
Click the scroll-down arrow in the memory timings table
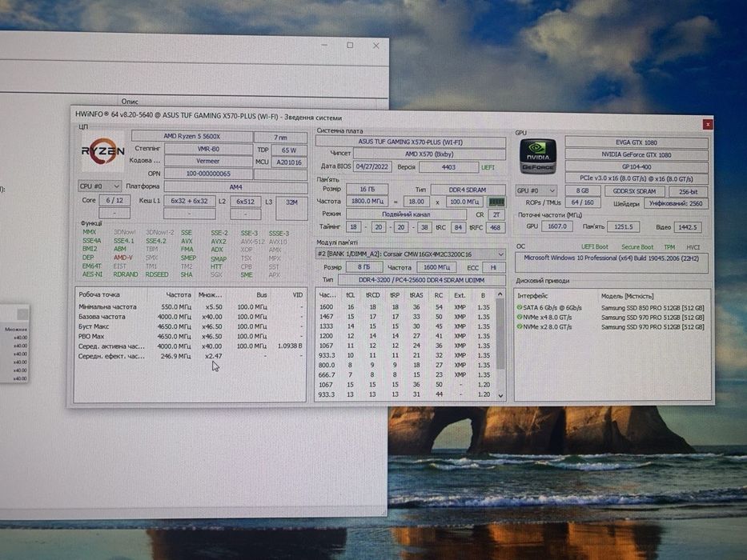pos(500,395)
